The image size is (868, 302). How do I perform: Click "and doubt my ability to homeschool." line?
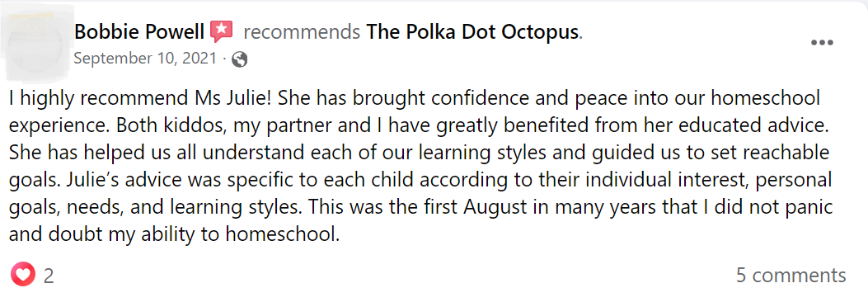(x=174, y=235)
